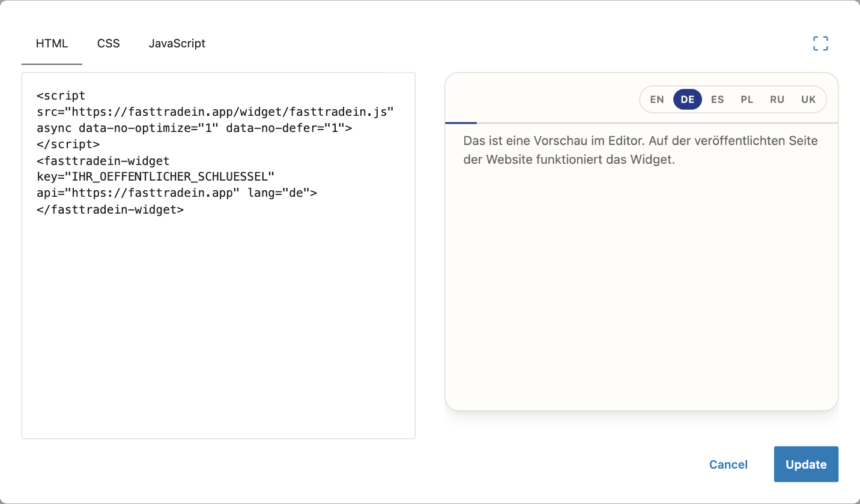Click the closing </fasttradein-widget> tag

pos(110,209)
